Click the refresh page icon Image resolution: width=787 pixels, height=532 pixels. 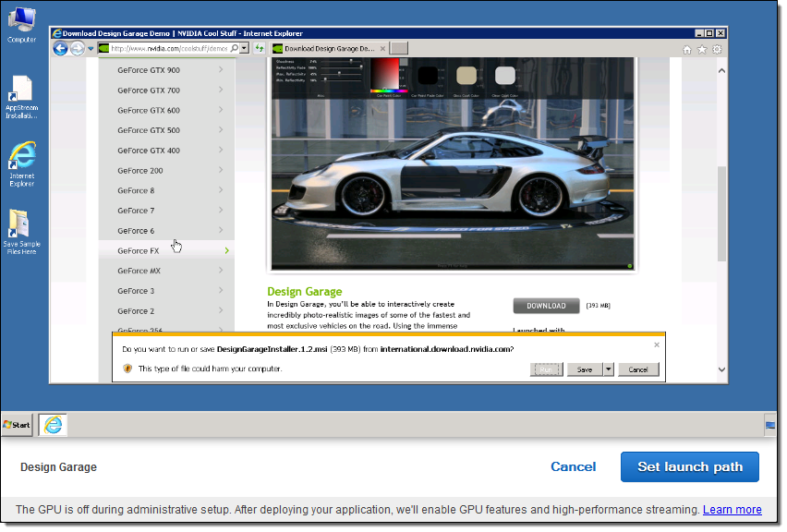coord(259,48)
